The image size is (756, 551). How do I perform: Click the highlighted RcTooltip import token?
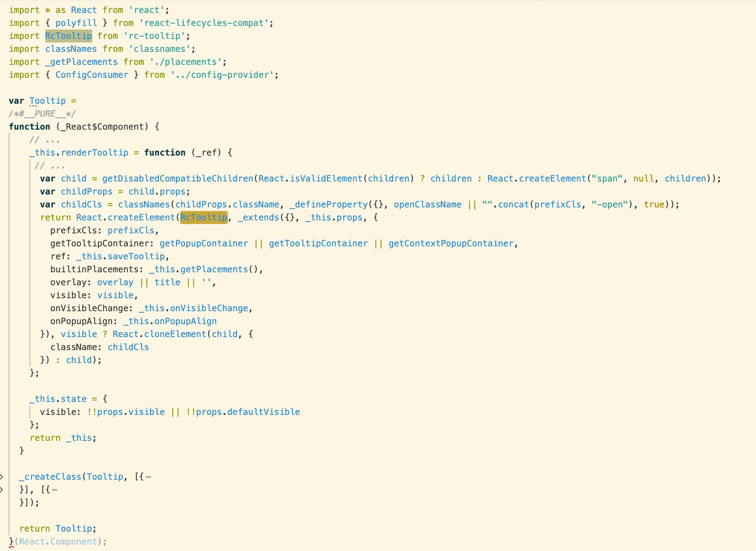point(68,36)
